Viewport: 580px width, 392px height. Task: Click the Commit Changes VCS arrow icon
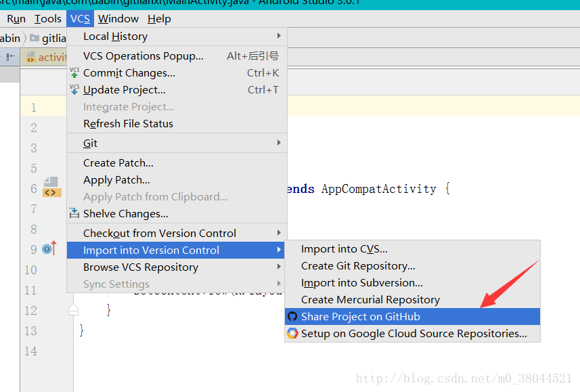pos(74,73)
